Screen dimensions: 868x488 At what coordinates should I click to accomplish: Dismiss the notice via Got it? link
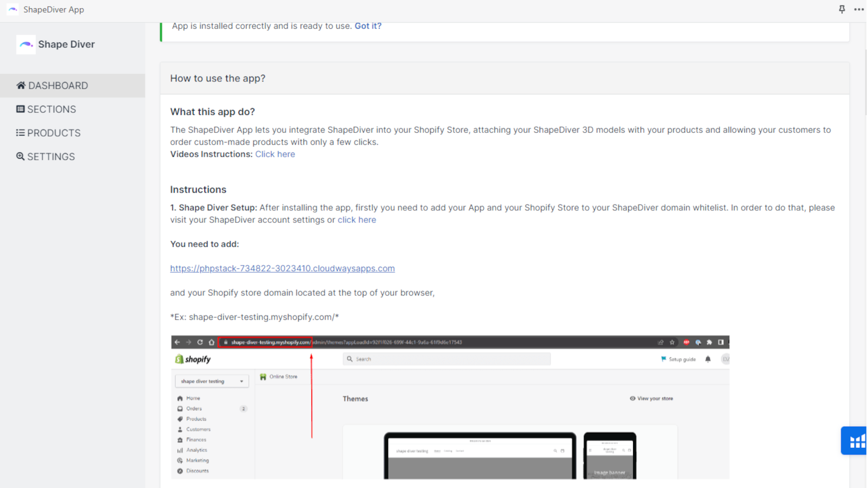pos(368,26)
